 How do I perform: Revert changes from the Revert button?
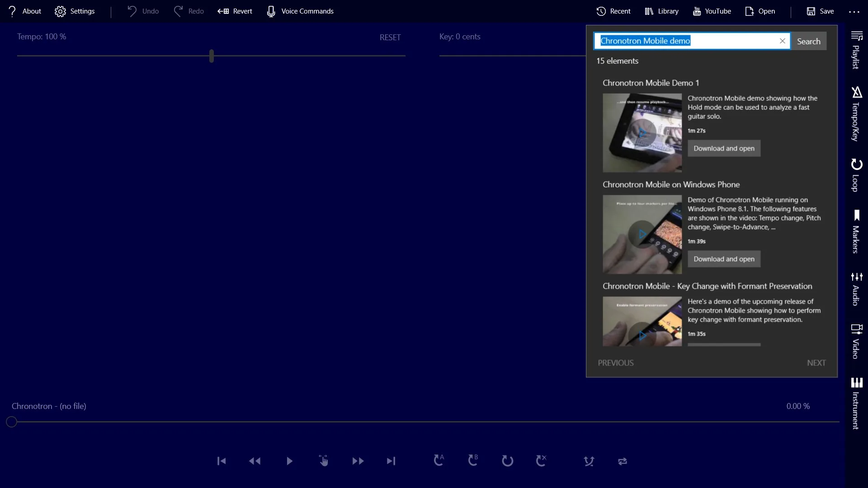[x=235, y=11]
